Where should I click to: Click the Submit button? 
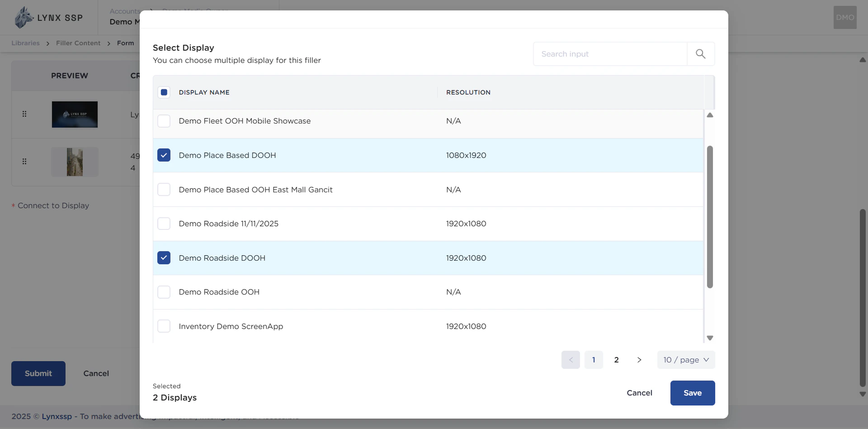point(38,373)
